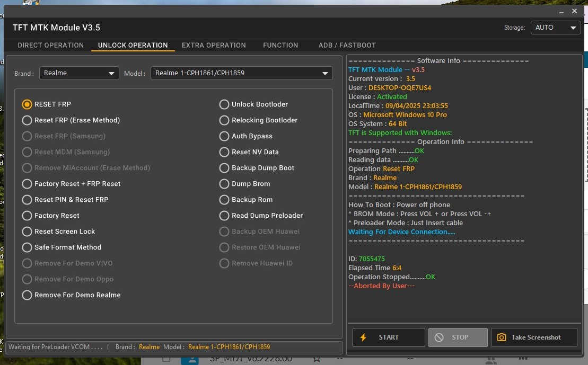Choose Dump Brom radio button

coord(224,184)
